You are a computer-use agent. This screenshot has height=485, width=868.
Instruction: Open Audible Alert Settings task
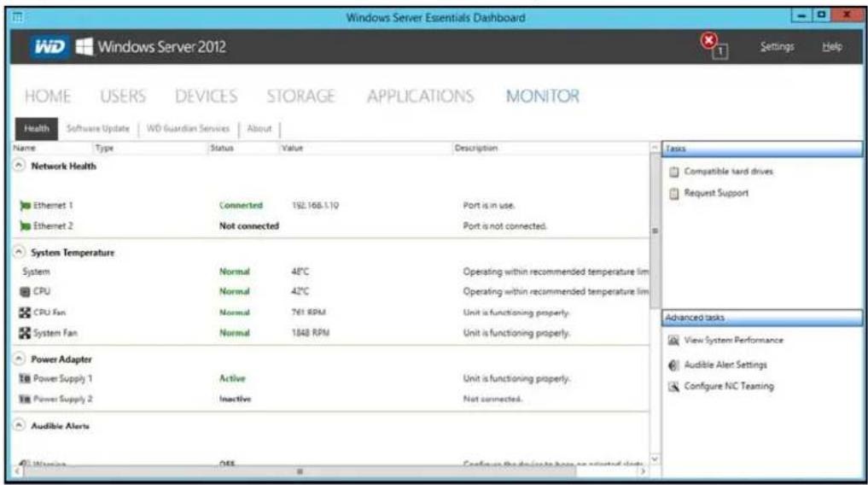(x=725, y=365)
